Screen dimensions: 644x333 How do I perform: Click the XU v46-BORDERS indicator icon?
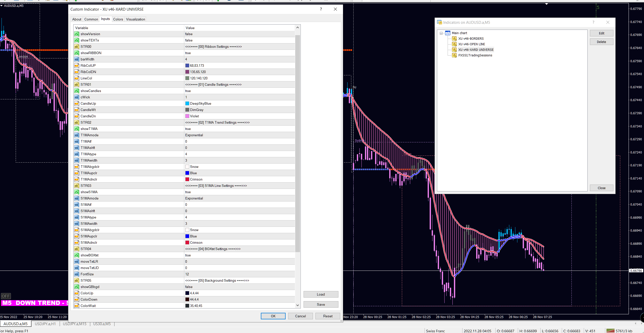point(454,39)
